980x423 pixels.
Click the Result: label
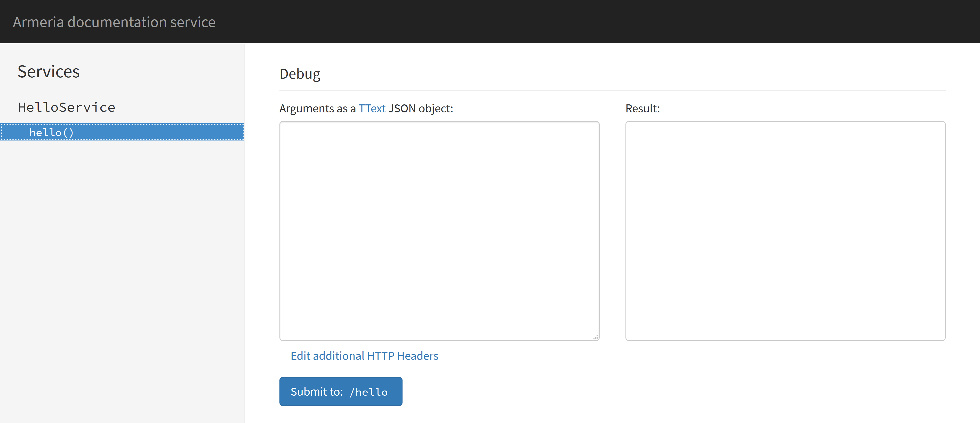pyautogui.click(x=642, y=109)
